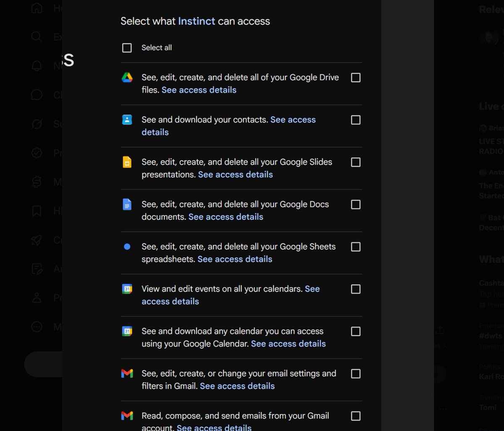Enable Google Sheets spreadsheets access checkbox
The image size is (504, 431).
coord(356,247)
